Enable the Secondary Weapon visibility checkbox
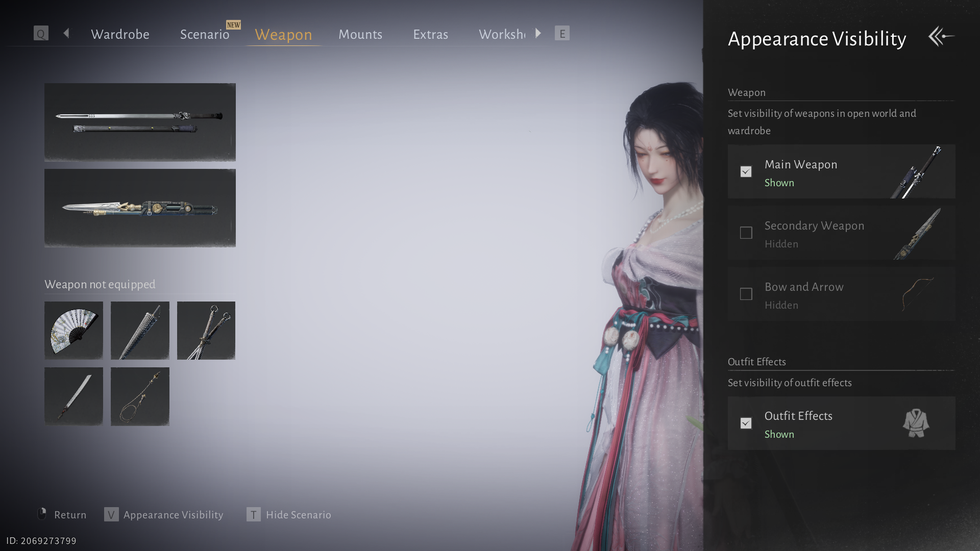The image size is (980, 551). 746,233
